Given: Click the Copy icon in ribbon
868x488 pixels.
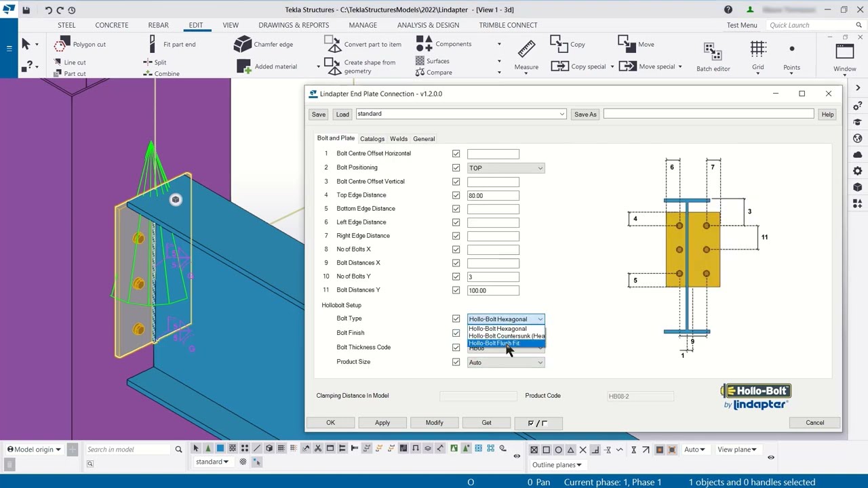Looking at the screenshot, I should (x=559, y=44).
